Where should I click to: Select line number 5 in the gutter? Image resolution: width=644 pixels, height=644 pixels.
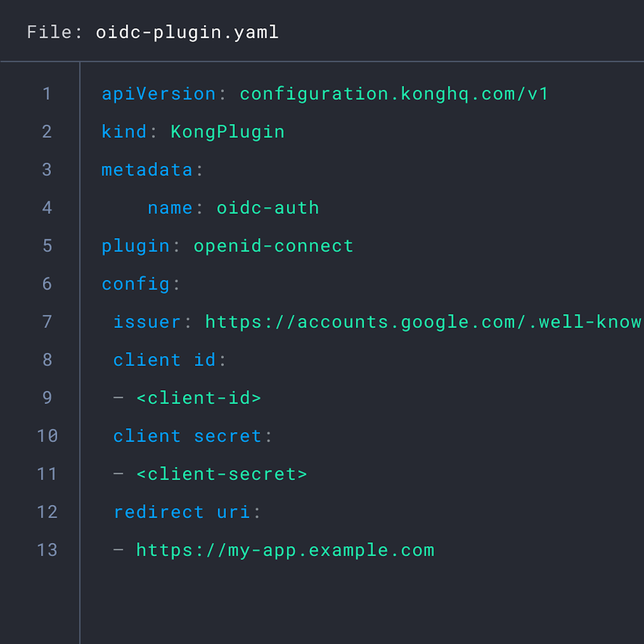click(47, 246)
